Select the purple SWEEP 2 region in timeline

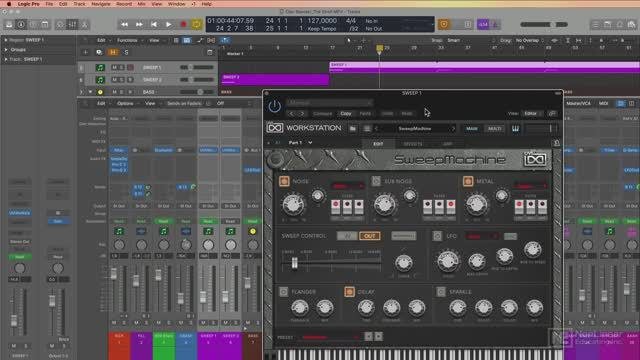275,80
